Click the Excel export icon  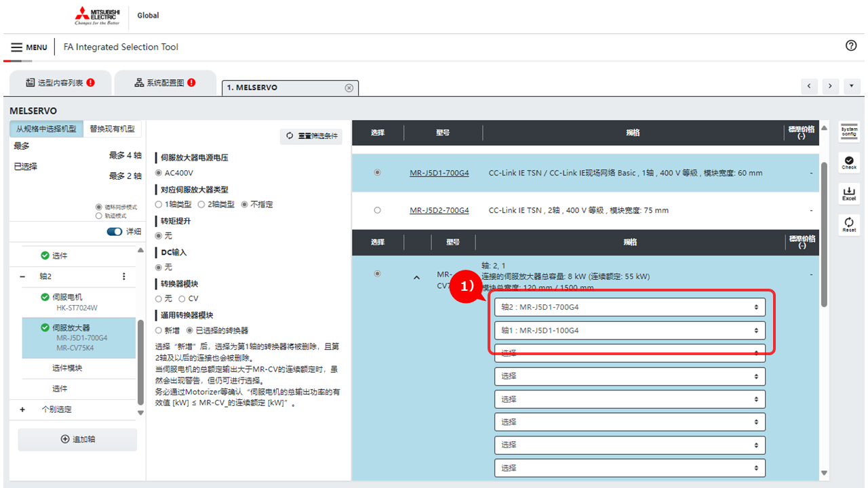pos(849,193)
